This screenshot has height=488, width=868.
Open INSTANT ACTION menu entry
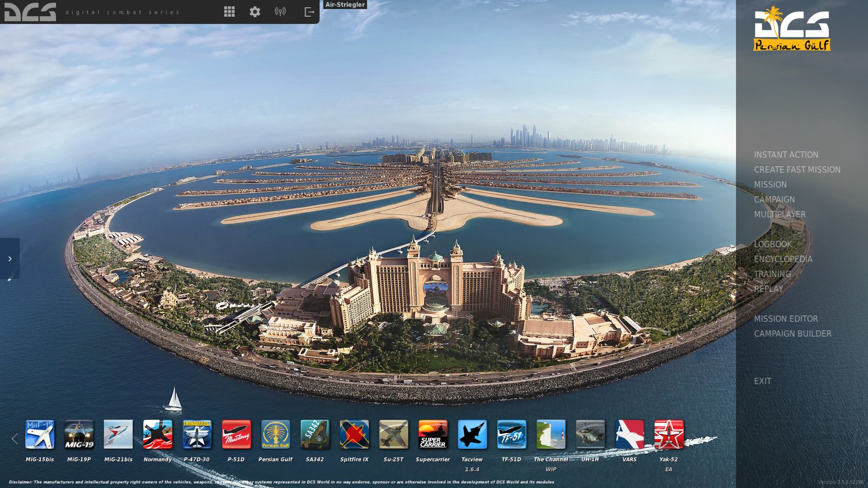(786, 155)
